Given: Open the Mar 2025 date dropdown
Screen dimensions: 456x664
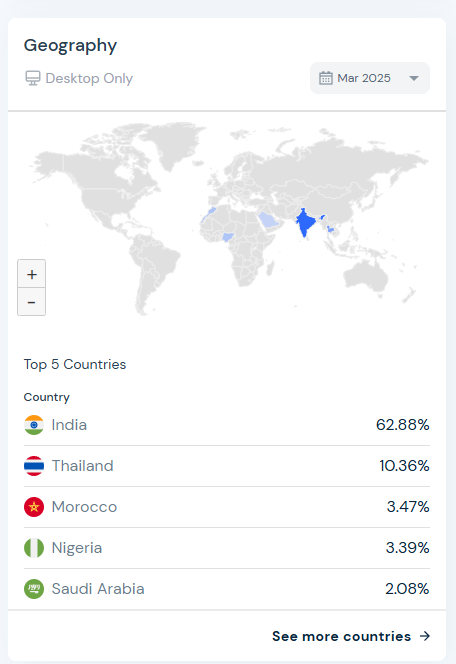Looking at the screenshot, I should pyautogui.click(x=370, y=78).
